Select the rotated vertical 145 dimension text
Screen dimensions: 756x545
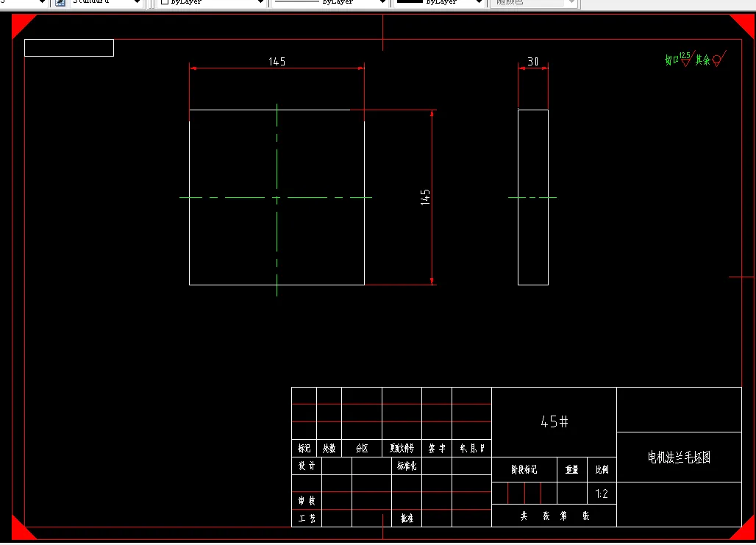point(425,197)
